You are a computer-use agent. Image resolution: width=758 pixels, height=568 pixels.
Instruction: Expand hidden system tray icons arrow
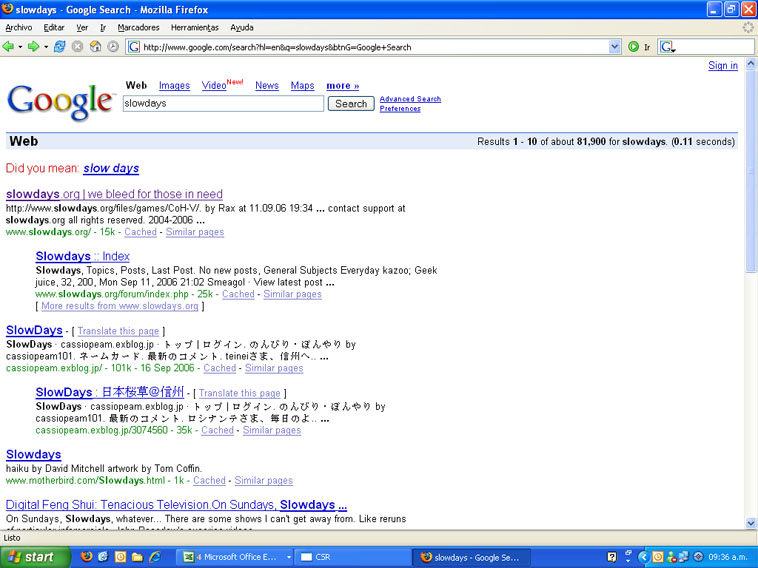(643, 557)
